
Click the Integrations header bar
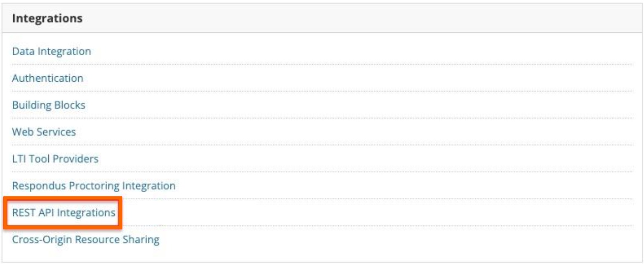pos(322,19)
